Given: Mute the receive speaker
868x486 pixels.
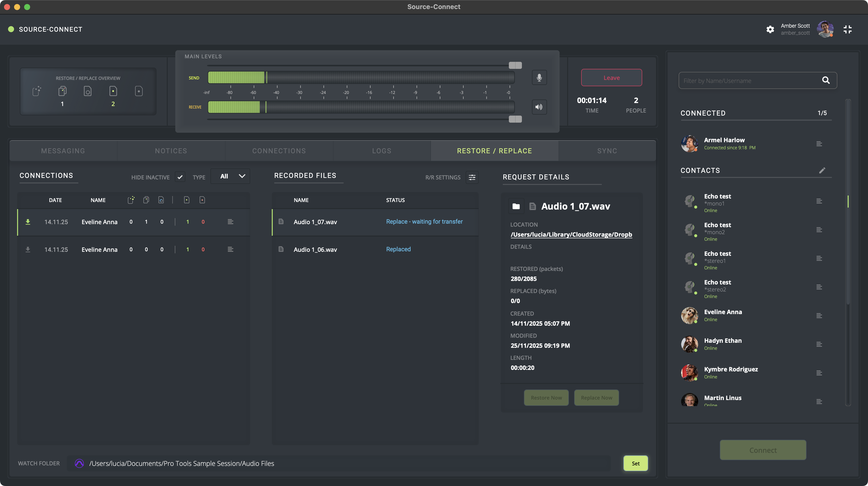Looking at the screenshot, I should [539, 107].
